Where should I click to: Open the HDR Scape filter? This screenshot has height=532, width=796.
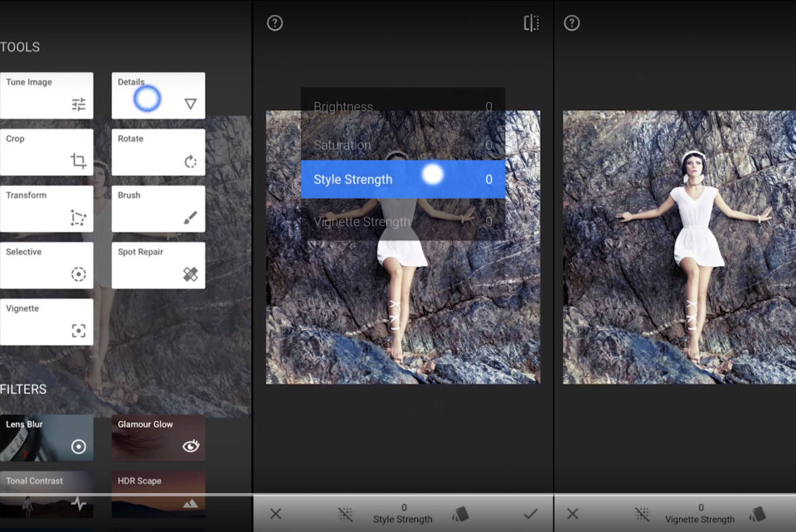tap(158, 492)
